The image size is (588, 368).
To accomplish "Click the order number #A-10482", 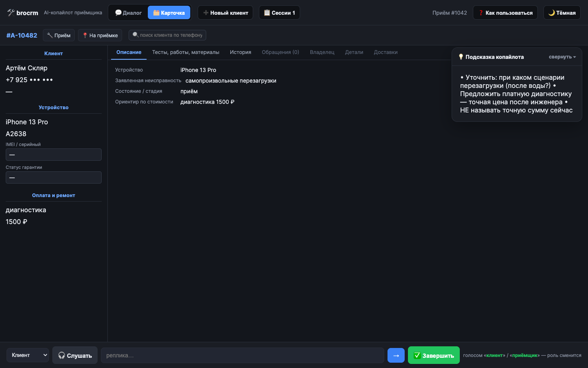I will [x=22, y=35].
